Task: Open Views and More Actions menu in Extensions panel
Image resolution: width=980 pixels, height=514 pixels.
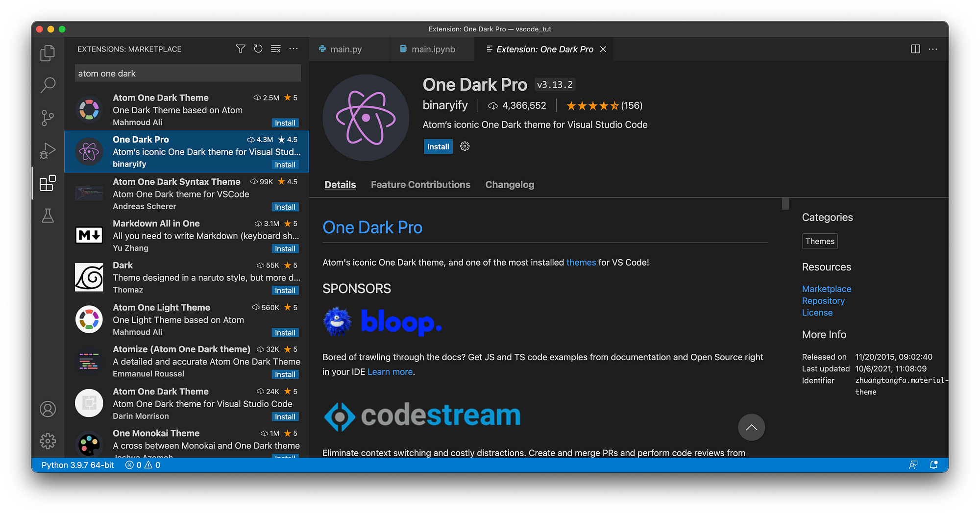Action: coord(294,49)
